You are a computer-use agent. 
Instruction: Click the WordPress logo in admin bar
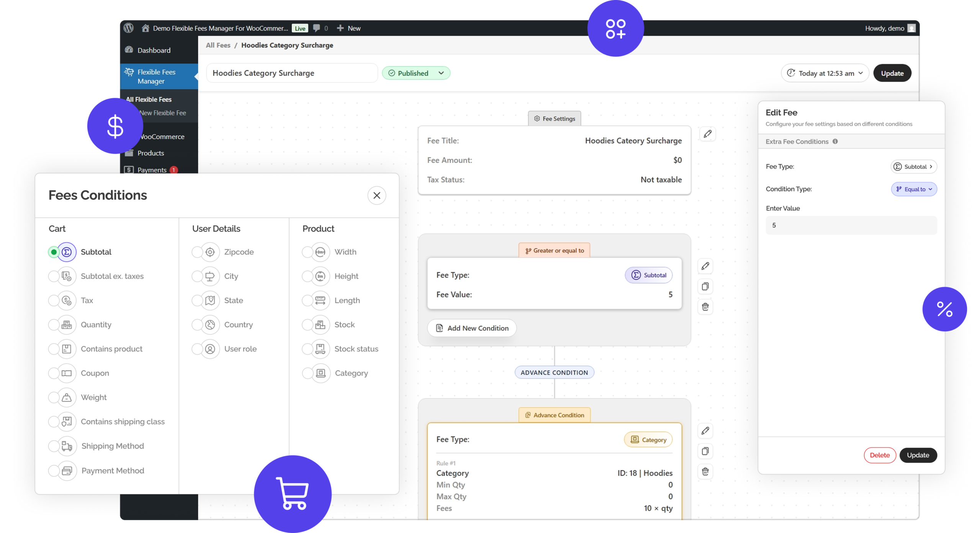pos(129,28)
